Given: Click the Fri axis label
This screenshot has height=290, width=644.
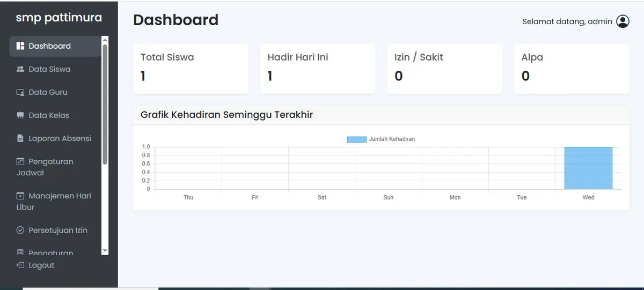Looking at the screenshot, I should pos(255,198).
